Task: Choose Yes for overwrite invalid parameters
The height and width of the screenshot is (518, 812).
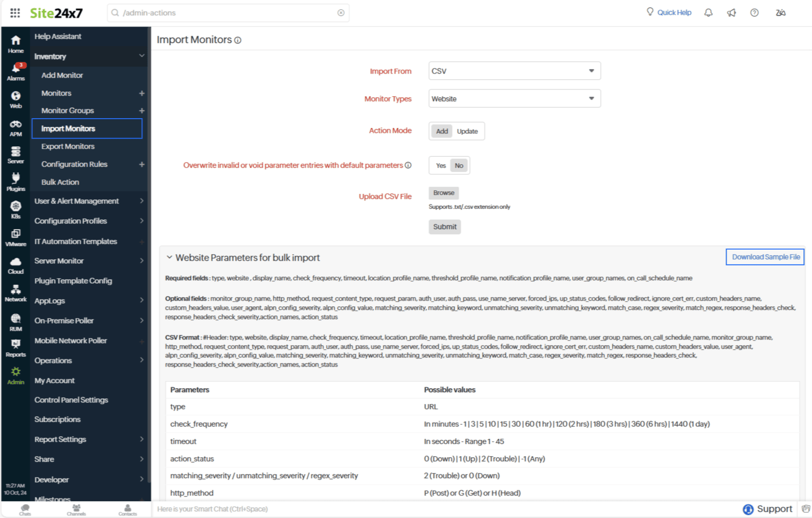Action: tap(441, 166)
